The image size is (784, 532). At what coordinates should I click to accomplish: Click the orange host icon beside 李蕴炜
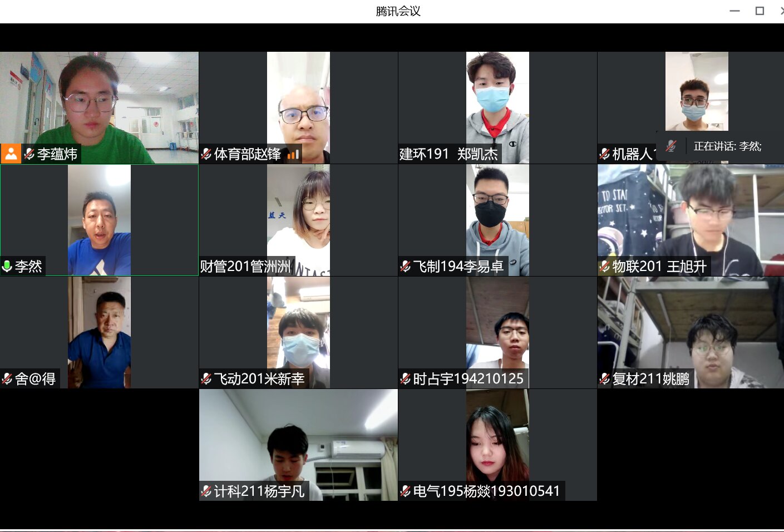coord(11,154)
